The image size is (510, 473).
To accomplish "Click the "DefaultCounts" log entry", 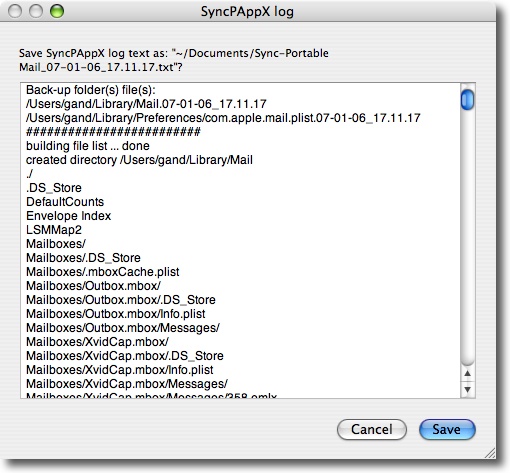I will (x=65, y=202).
